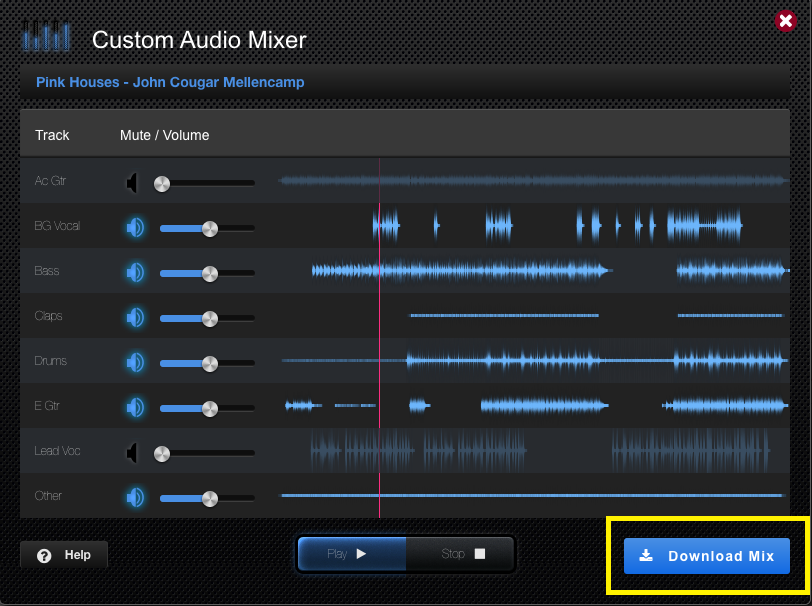Unmute the Lead Voc track speaker icon
This screenshot has height=606, width=812.
pyautogui.click(x=133, y=453)
